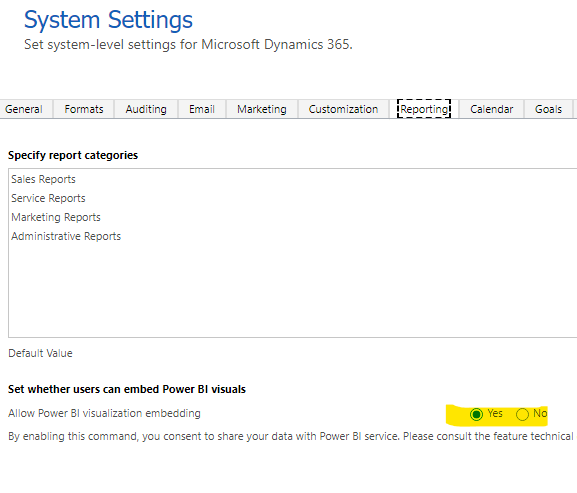Click the System Settings title
The image size is (577, 493).
pos(108,19)
